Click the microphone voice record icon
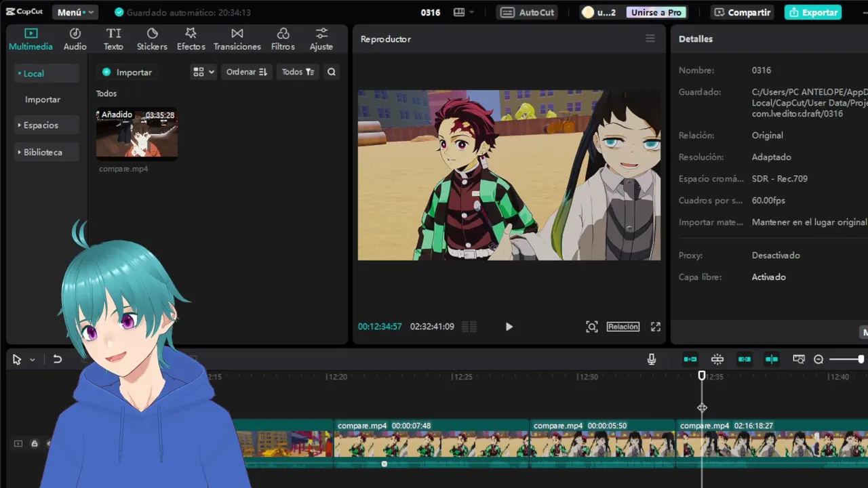Viewport: 868px width, 488px height. point(652,359)
